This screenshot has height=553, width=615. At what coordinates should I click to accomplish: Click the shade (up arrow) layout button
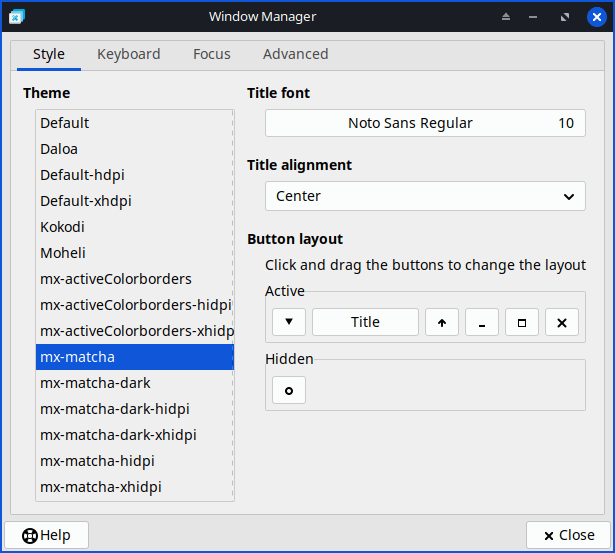[x=442, y=322]
